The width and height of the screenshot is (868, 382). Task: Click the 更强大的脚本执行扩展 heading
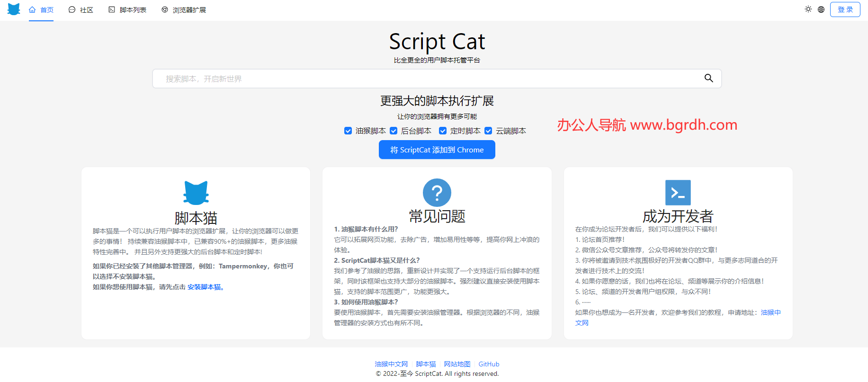(437, 101)
